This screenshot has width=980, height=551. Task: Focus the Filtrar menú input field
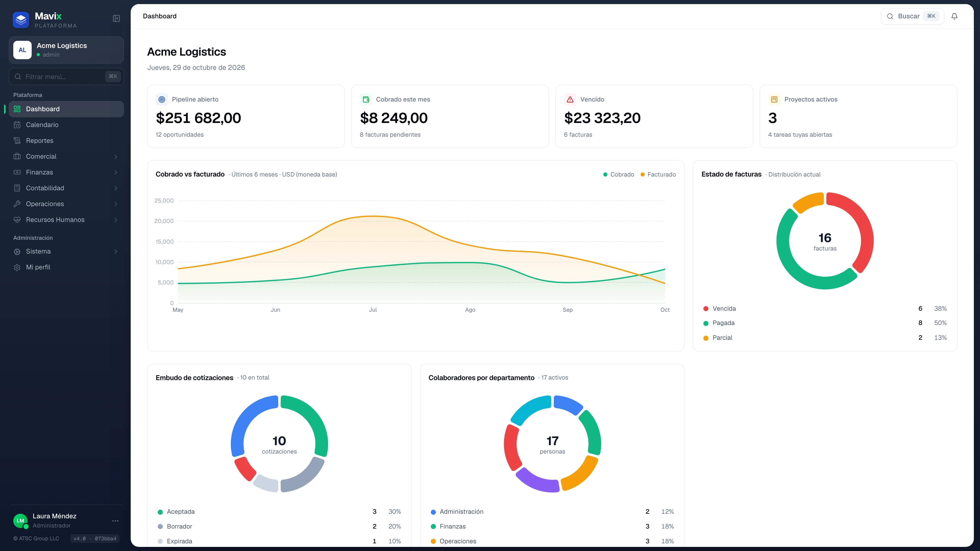tap(66, 77)
